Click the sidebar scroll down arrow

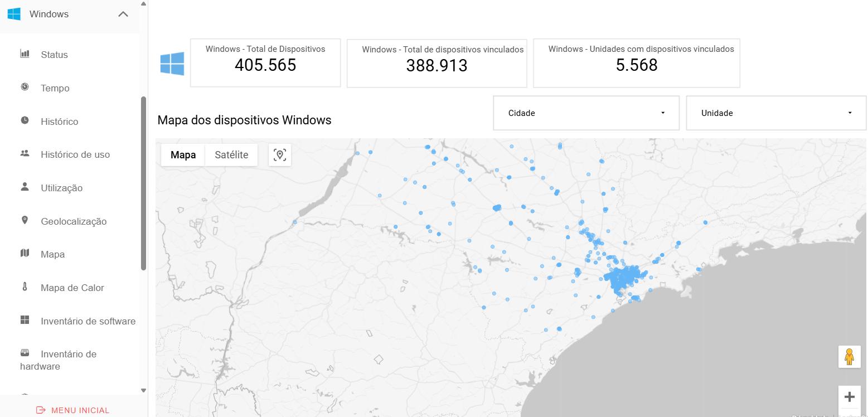point(143,391)
